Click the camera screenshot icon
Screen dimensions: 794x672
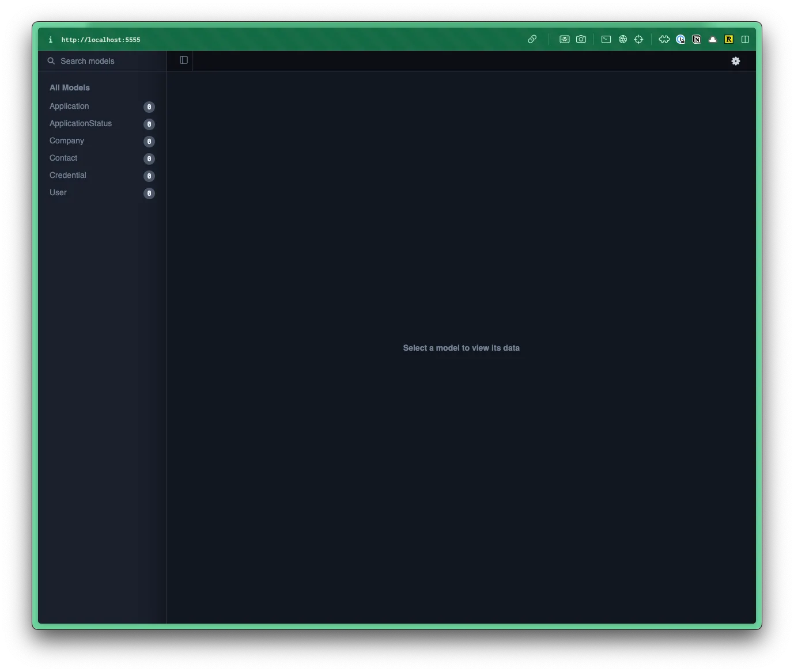(581, 39)
